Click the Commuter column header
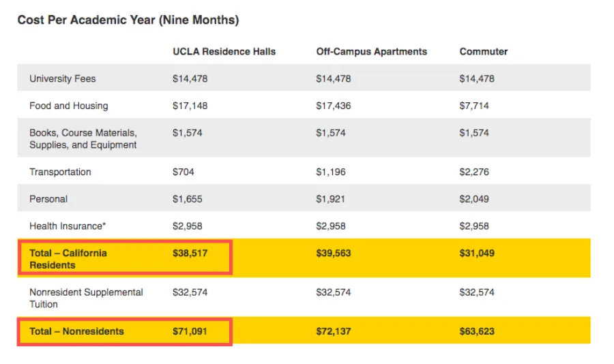The image size is (614, 364). point(483,51)
